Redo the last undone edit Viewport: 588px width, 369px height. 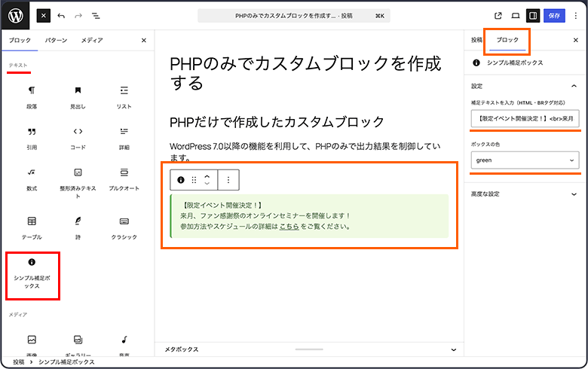tap(78, 16)
